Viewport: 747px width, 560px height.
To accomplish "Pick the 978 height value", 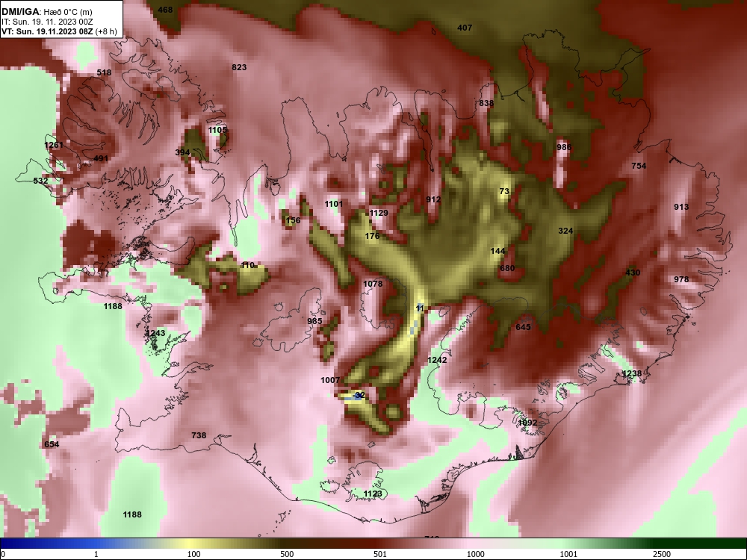I will click(x=681, y=279).
